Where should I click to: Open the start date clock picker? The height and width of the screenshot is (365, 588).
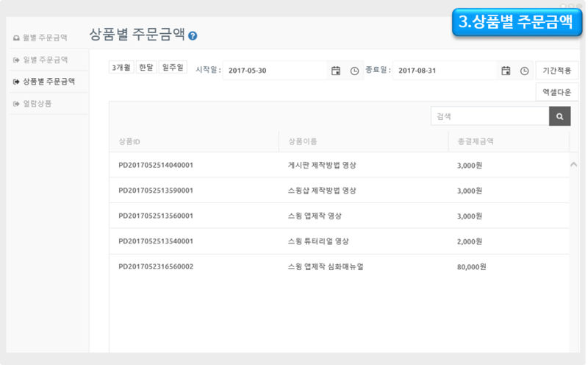pos(354,71)
